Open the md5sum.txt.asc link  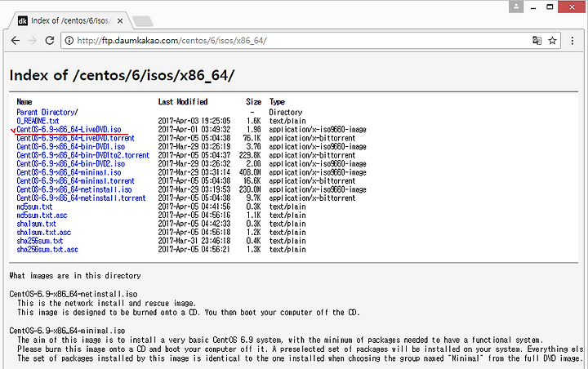tap(42, 216)
